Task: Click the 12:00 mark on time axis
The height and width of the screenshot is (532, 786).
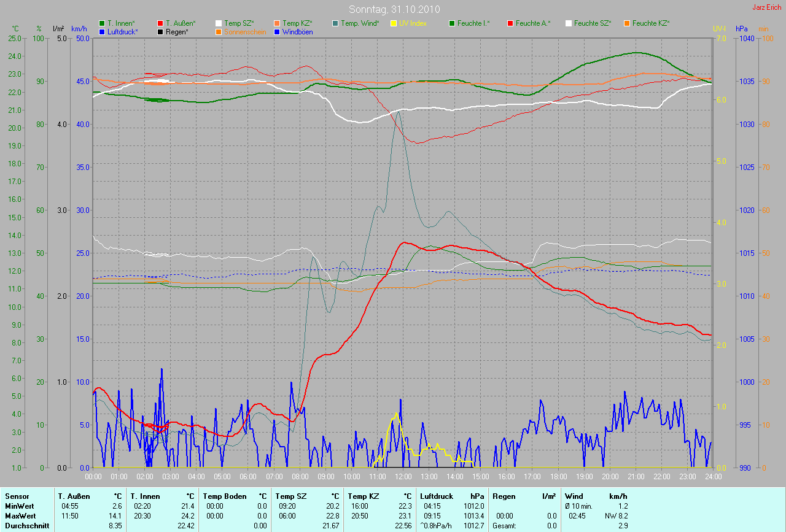Action: [x=403, y=477]
